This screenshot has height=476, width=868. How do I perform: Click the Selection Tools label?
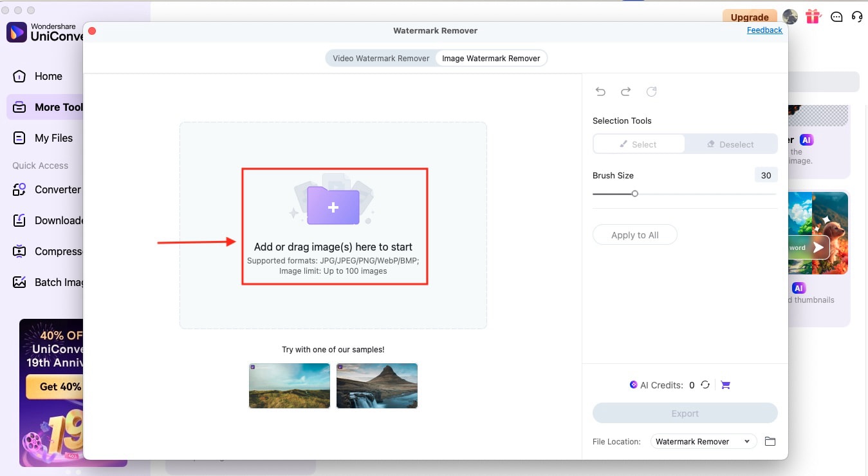click(x=622, y=120)
